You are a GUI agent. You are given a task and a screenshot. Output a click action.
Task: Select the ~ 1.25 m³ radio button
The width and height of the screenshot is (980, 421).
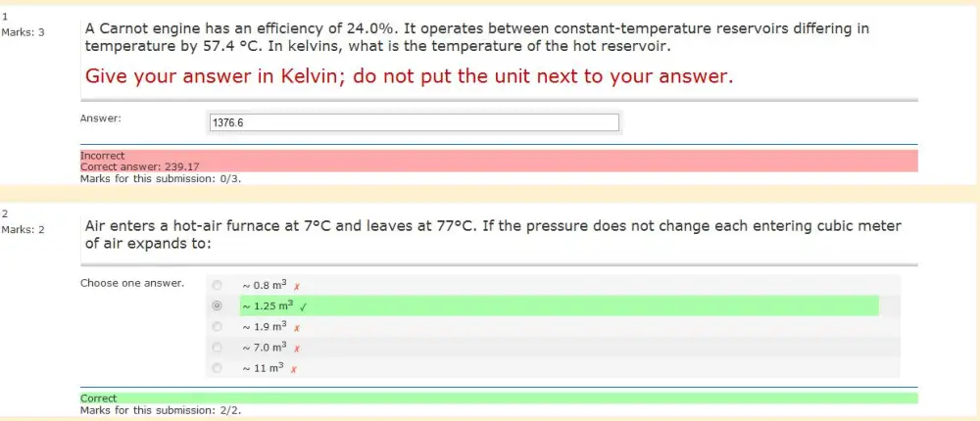coord(217,306)
